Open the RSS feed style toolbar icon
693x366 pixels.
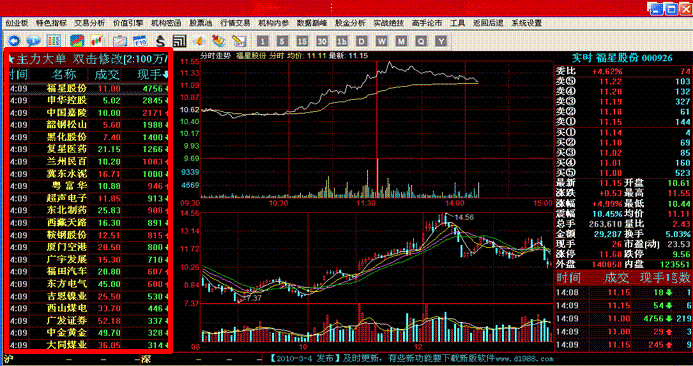click(179, 41)
